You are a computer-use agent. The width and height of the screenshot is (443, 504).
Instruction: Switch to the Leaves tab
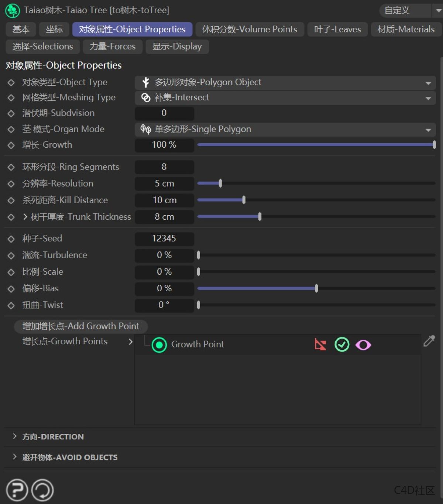click(337, 29)
